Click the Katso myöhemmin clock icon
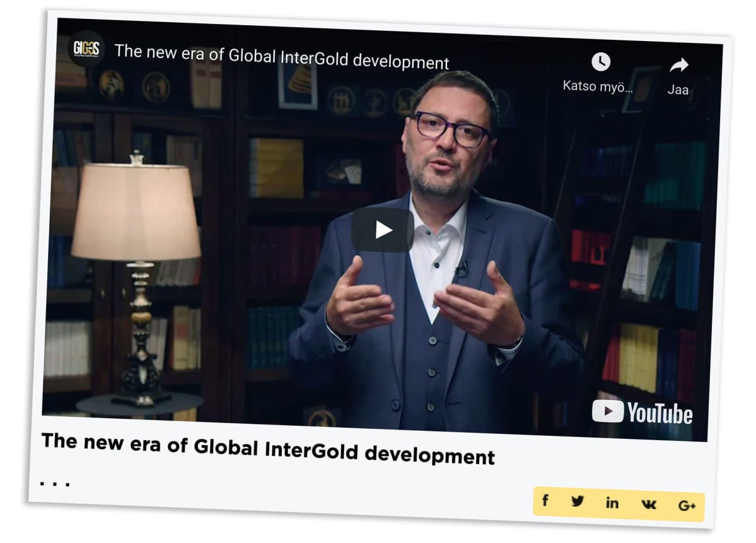 pos(601,62)
